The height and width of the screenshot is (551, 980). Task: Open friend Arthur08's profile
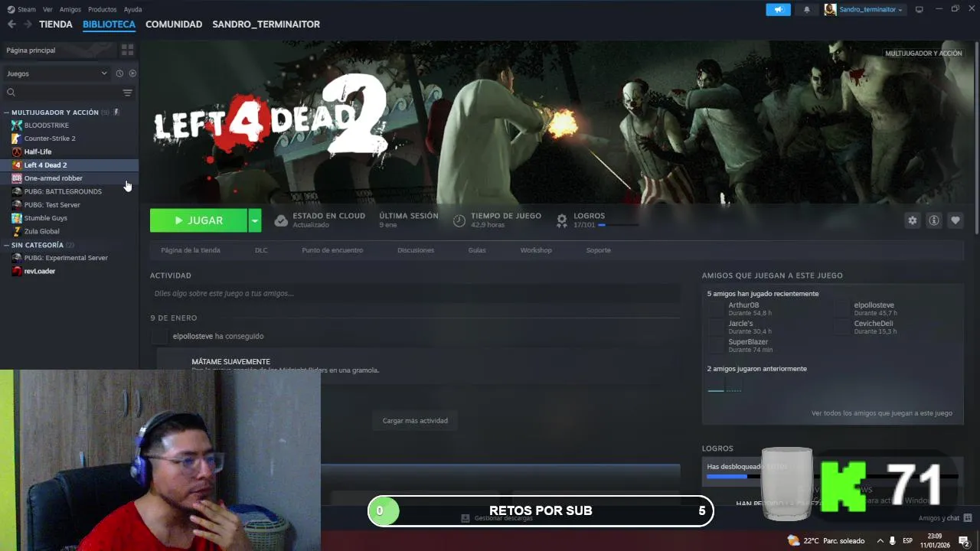tap(743, 305)
